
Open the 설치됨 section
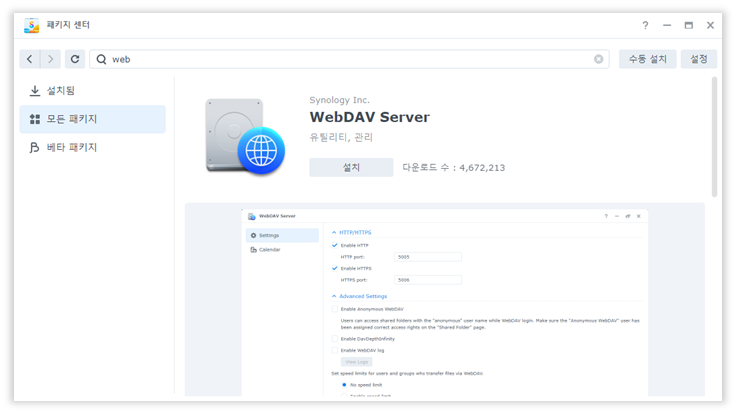pos(92,91)
